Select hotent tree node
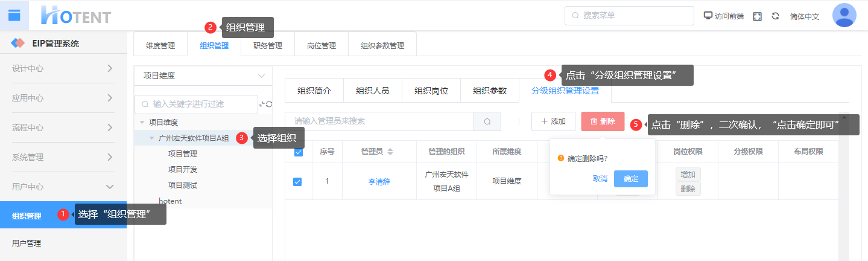This screenshot has height=261, width=868. click(x=170, y=201)
